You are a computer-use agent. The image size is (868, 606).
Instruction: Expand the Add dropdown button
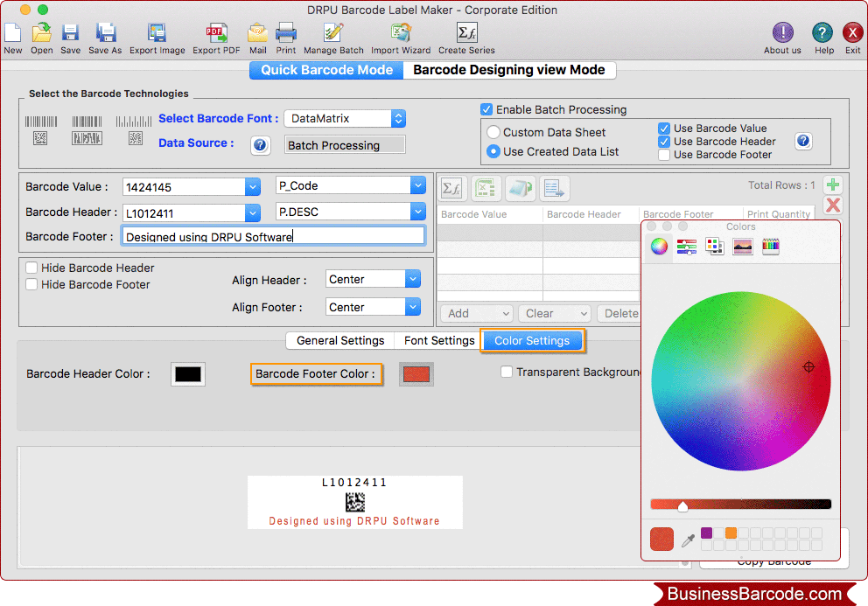(x=477, y=314)
